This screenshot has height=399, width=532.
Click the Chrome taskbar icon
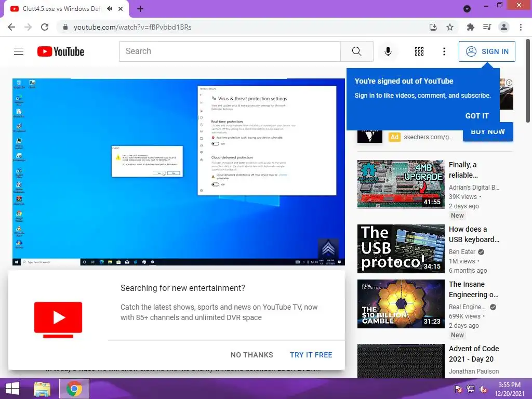click(74, 389)
